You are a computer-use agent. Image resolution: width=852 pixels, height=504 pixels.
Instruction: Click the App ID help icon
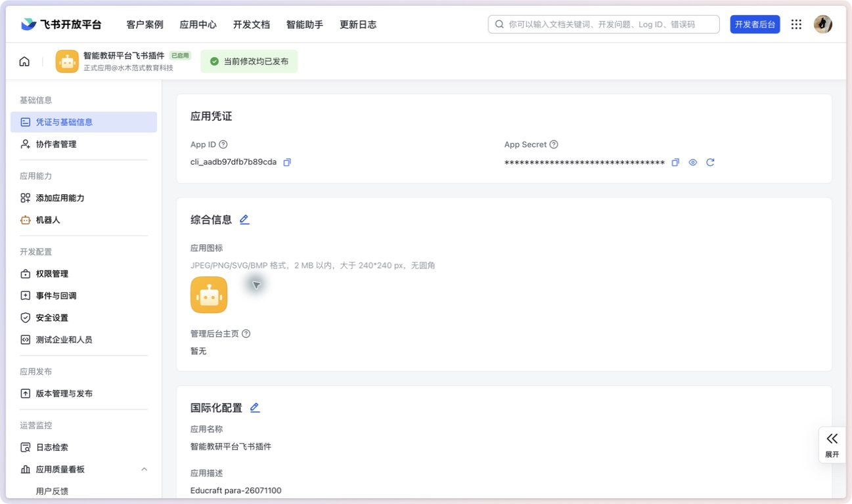click(x=223, y=144)
